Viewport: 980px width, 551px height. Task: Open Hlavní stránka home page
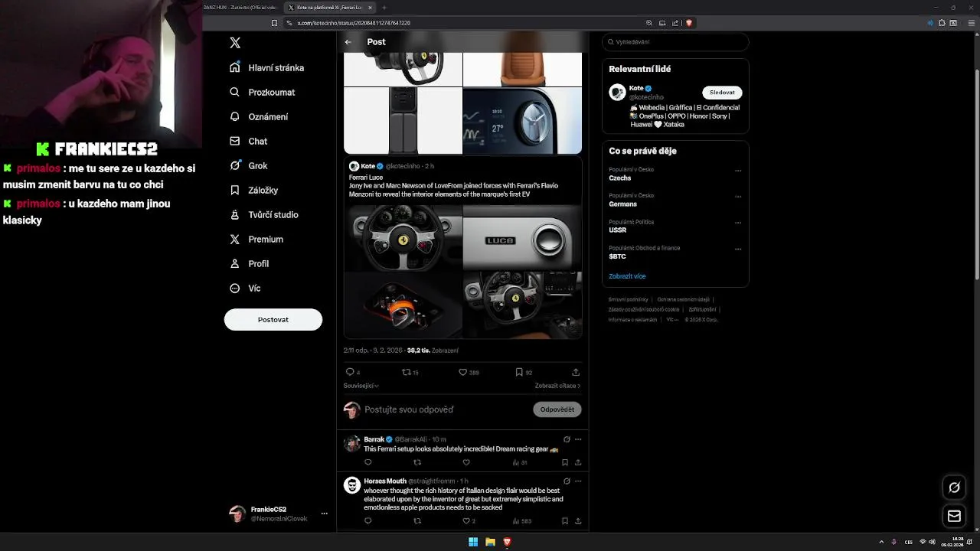click(x=266, y=67)
